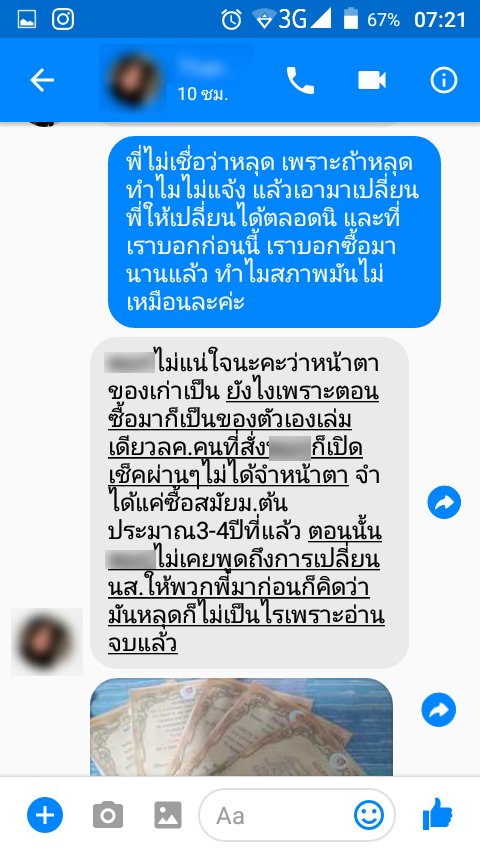Tap the back arrow in header
Viewport: 480px width, 854px height.
(42, 81)
